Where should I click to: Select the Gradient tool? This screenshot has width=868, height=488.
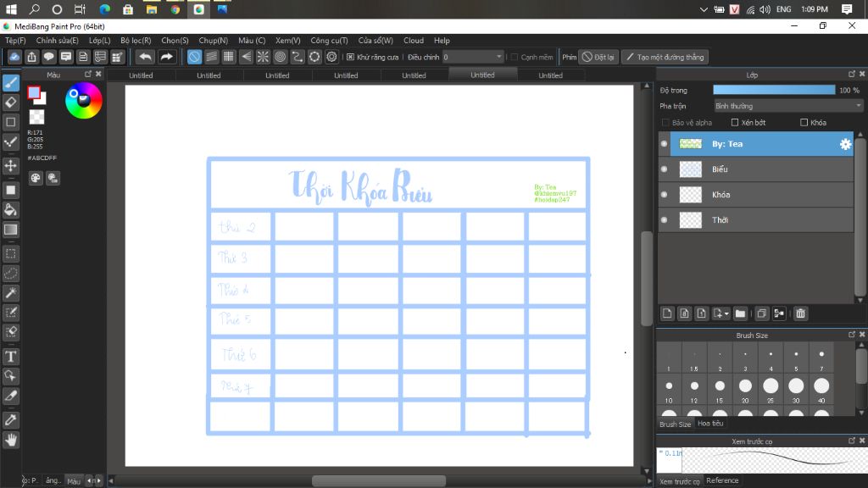click(10, 230)
